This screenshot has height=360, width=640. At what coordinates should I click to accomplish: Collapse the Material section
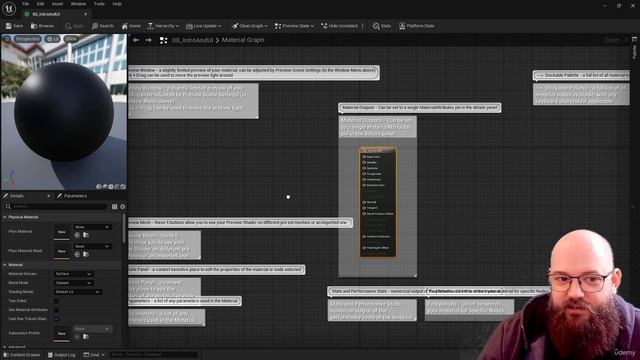4,265
